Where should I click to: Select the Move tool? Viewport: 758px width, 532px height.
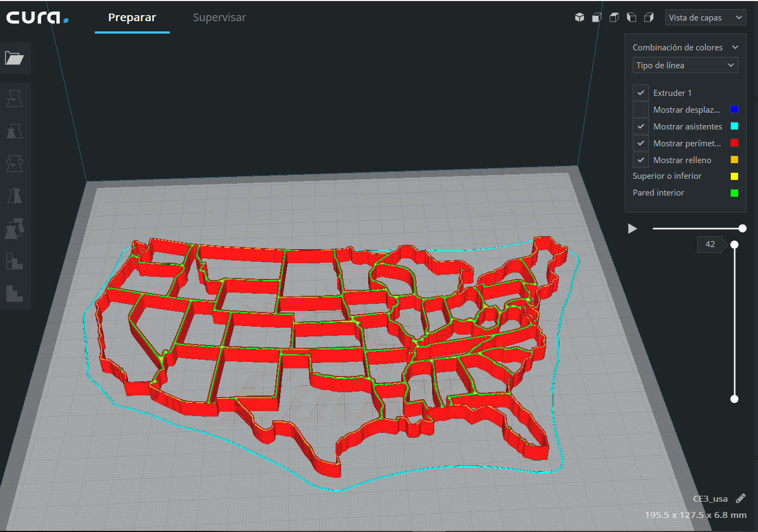pyautogui.click(x=15, y=98)
